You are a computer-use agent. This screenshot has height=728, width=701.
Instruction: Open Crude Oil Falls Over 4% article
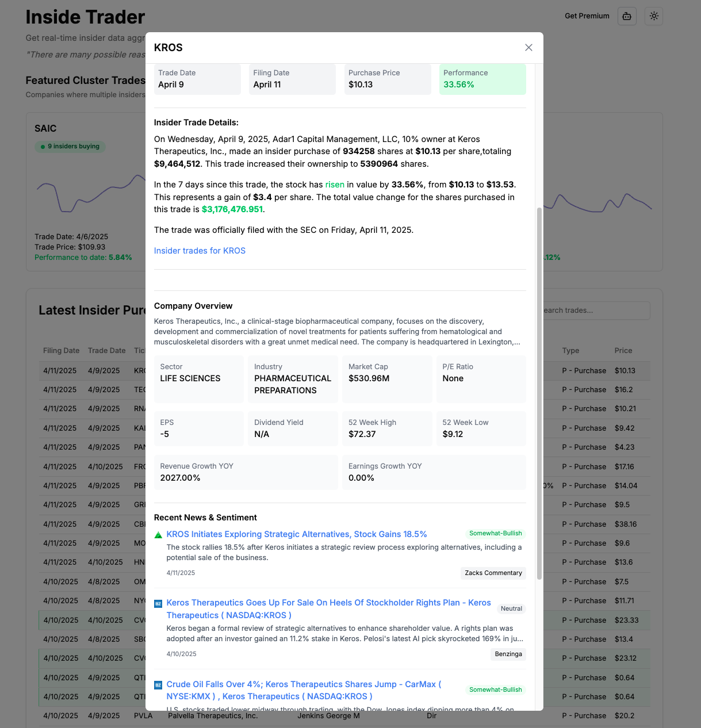(x=304, y=690)
